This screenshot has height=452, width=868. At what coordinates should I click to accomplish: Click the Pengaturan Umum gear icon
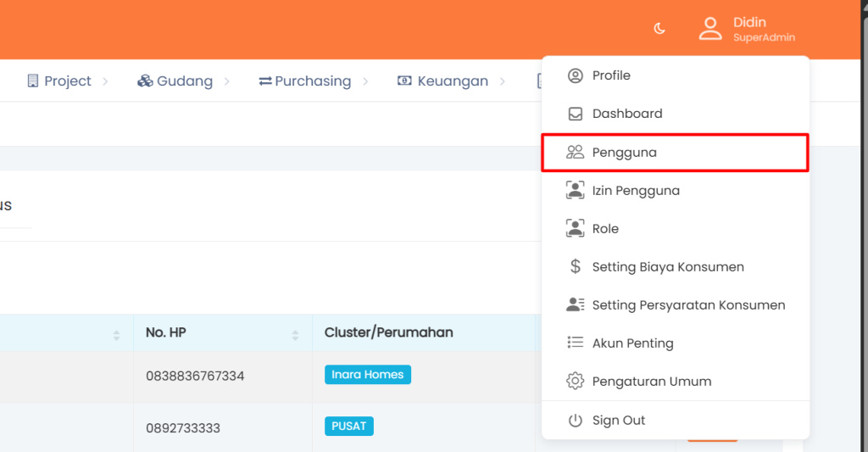[x=576, y=382]
